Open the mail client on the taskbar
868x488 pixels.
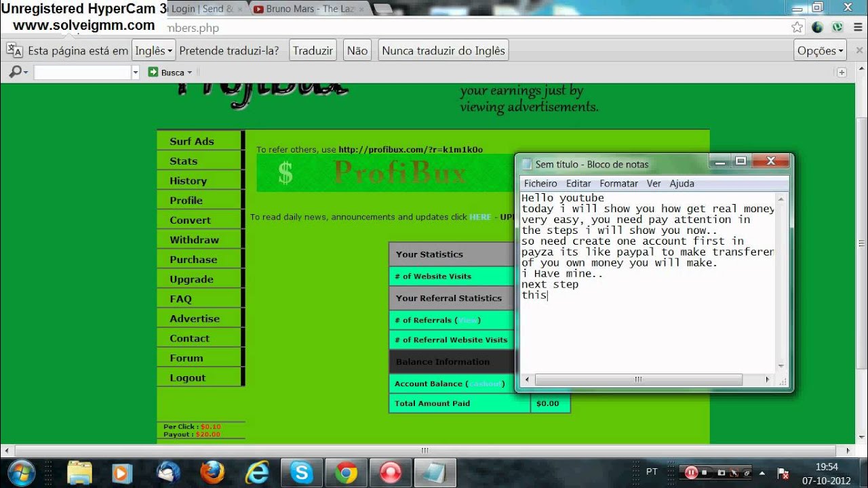tap(167, 472)
